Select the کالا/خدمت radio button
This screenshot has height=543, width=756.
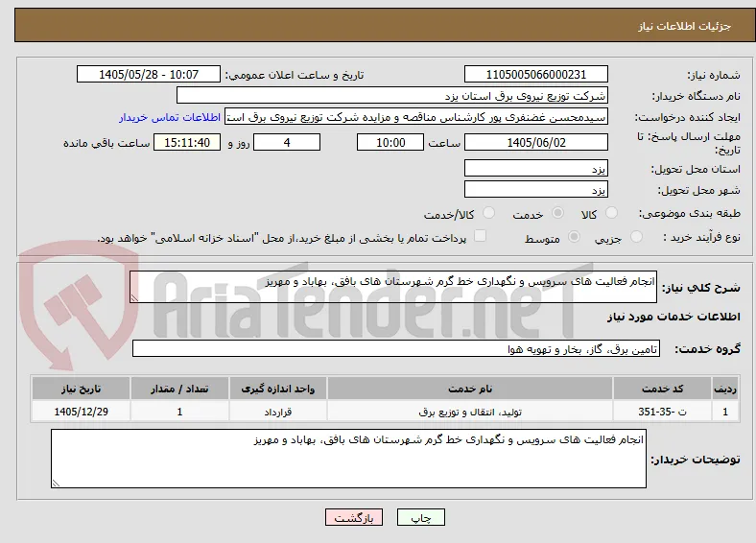point(489,213)
